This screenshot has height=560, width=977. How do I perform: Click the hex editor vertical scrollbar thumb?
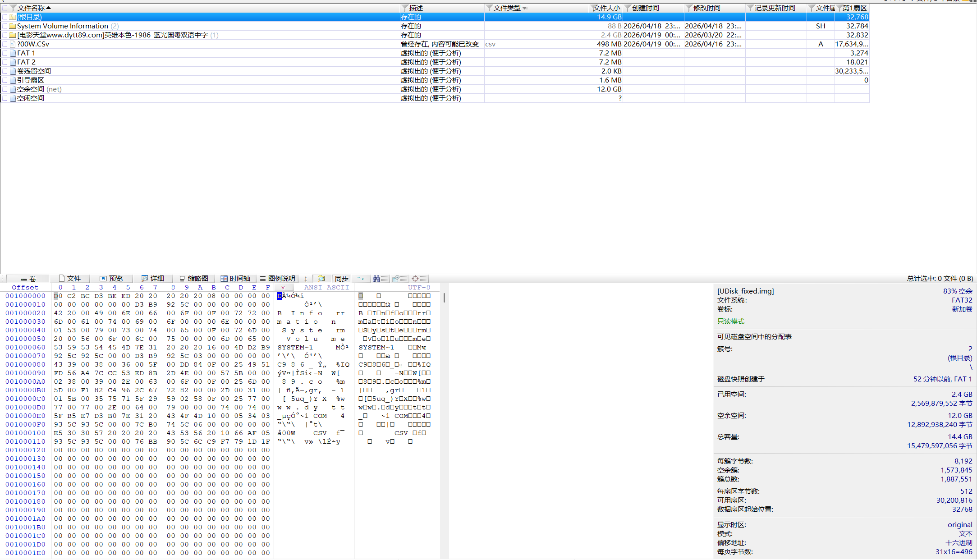tap(444, 298)
